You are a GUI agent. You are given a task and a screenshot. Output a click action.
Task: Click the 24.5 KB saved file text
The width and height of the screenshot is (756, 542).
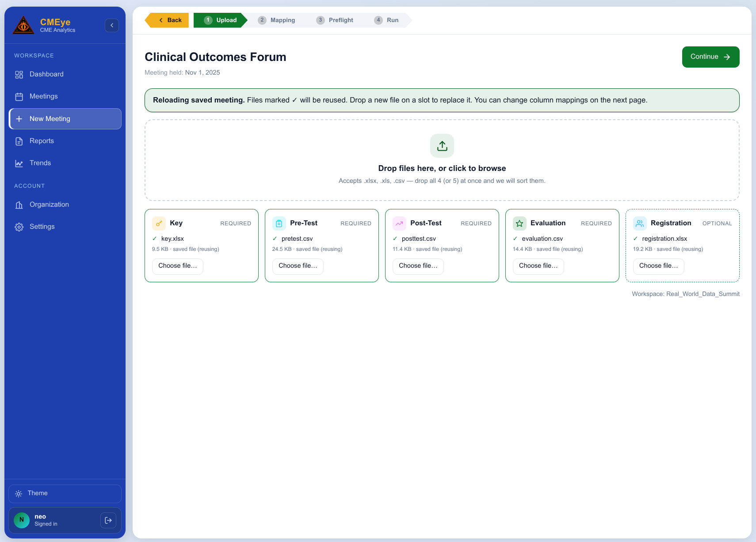tap(307, 250)
